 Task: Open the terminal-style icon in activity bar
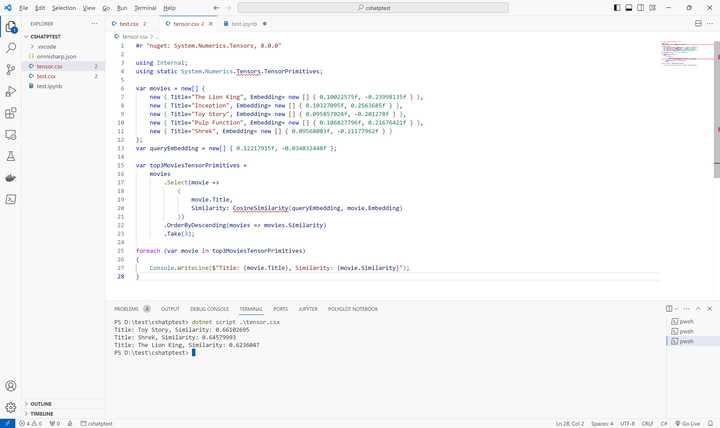(x=11, y=199)
